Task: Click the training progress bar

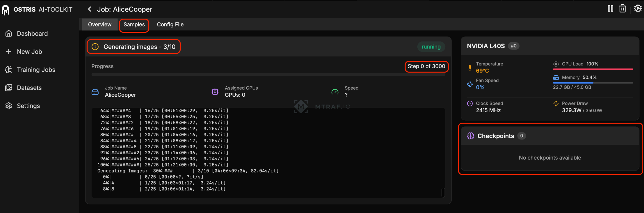Action: (x=268, y=75)
